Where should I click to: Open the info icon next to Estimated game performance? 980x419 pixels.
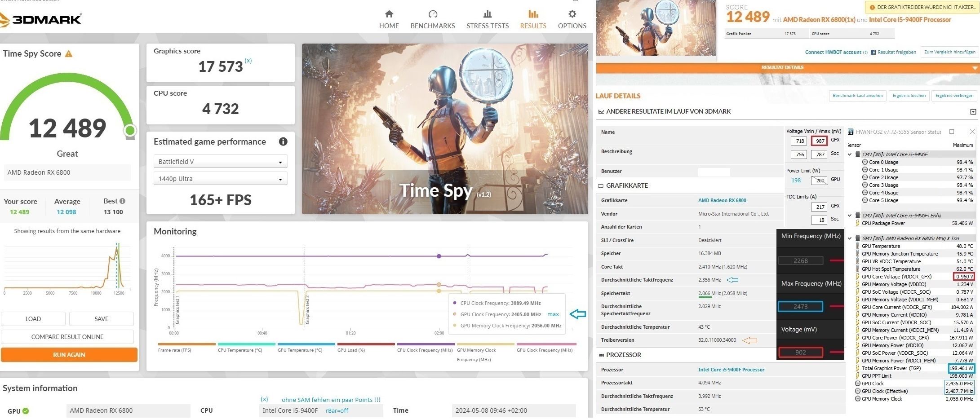coord(283,141)
